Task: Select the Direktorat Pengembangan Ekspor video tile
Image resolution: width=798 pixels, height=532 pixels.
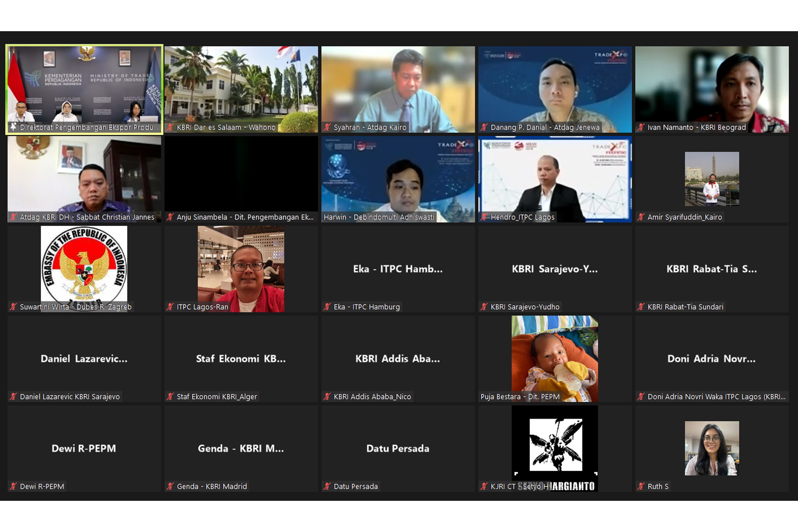Action: [84, 89]
